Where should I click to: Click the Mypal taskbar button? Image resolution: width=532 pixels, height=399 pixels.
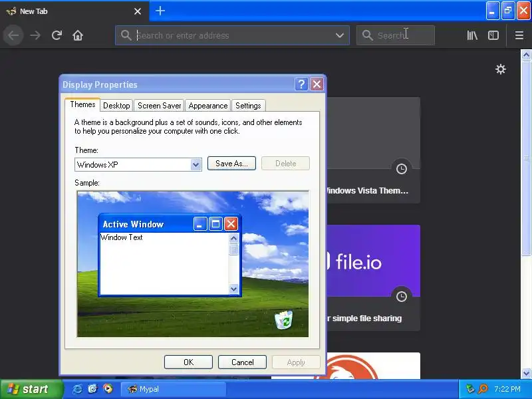[x=174, y=389]
